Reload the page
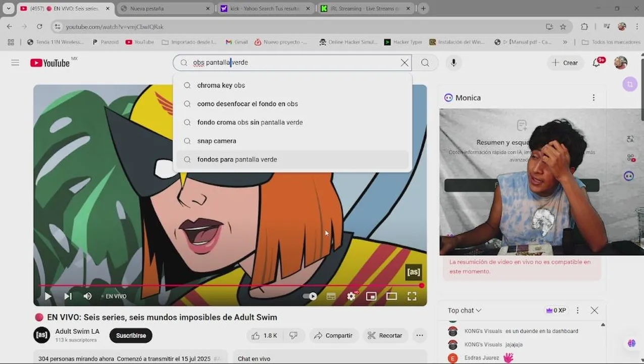The image size is (644, 364). point(39,27)
